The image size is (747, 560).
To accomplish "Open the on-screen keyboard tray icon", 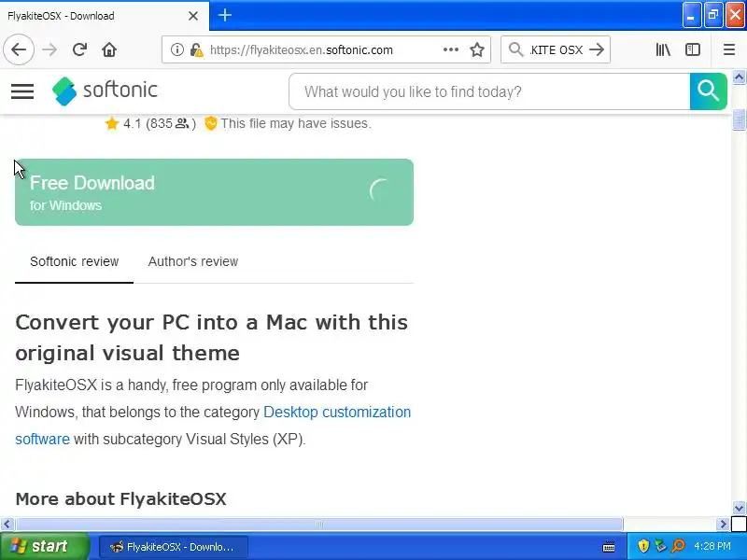I will coord(609,547).
